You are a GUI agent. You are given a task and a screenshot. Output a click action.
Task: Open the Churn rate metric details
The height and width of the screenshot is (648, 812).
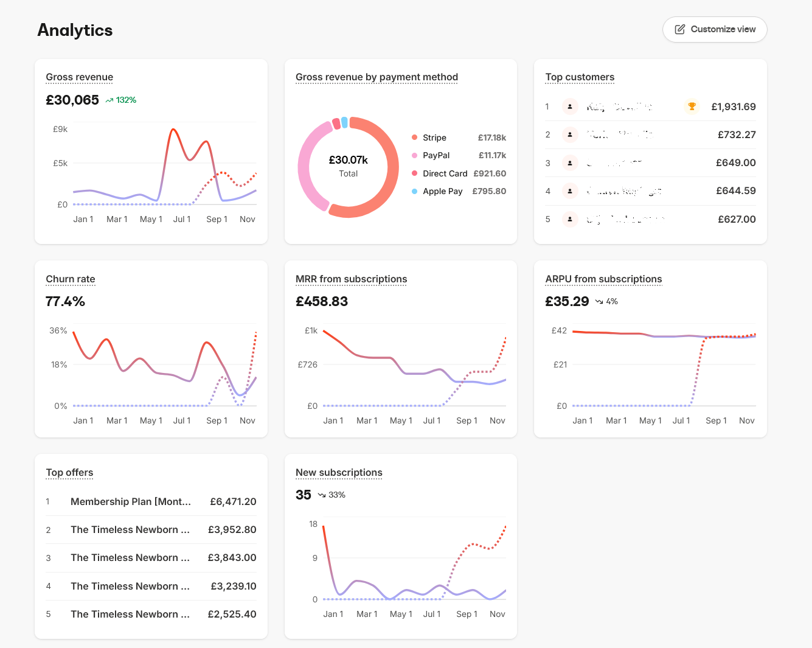coord(70,279)
